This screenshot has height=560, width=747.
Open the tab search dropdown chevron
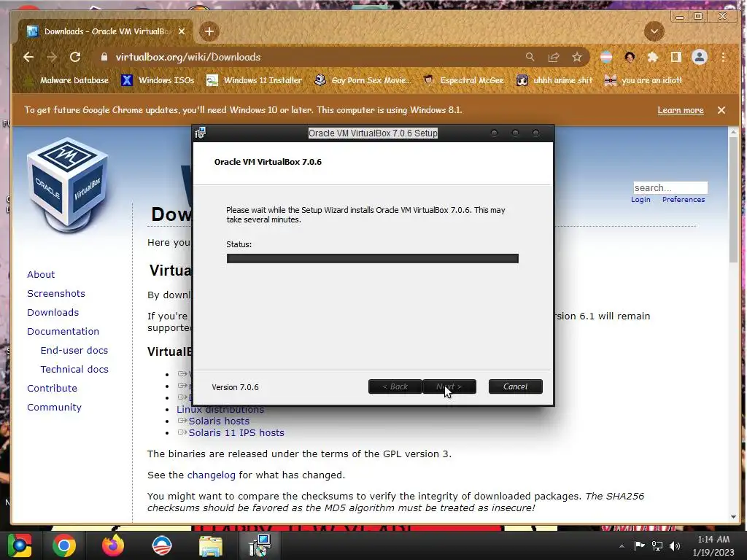[654, 31]
